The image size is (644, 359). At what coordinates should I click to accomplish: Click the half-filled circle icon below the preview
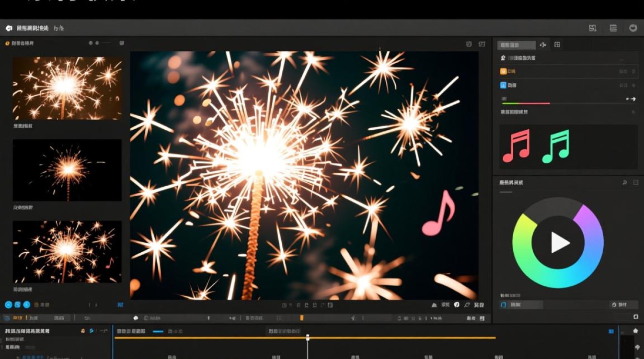[x=457, y=304]
